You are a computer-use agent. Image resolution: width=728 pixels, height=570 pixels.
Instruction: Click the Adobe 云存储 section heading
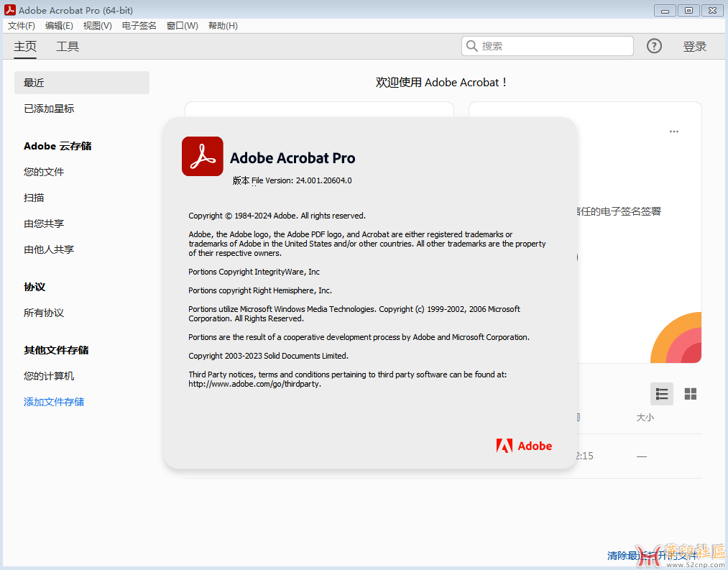[57, 146]
